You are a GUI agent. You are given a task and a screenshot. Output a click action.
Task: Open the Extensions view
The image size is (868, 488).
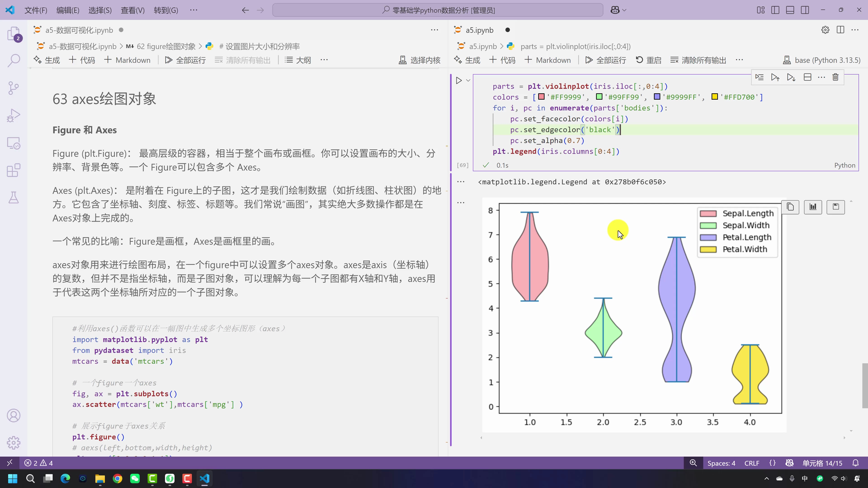pyautogui.click(x=14, y=170)
